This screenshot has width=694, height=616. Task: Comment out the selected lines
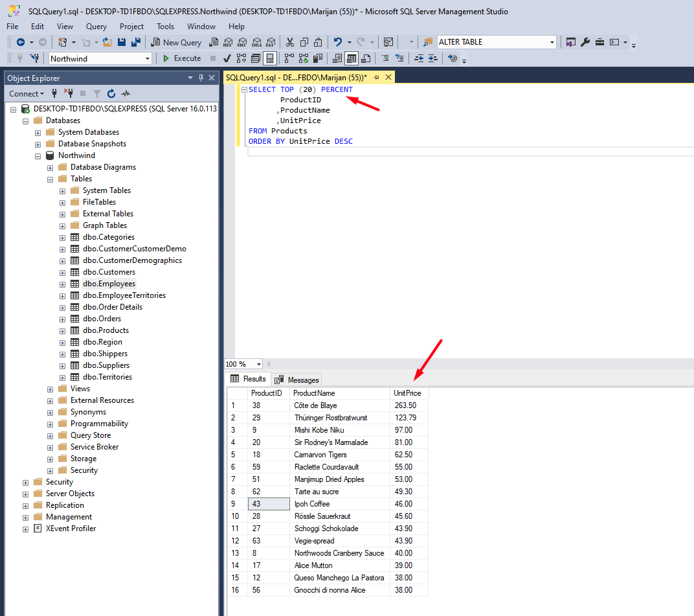point(385,58)
